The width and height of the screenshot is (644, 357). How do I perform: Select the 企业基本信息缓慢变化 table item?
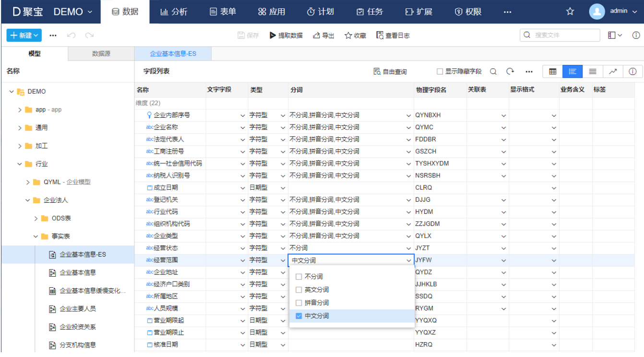(x=88, y=291)
